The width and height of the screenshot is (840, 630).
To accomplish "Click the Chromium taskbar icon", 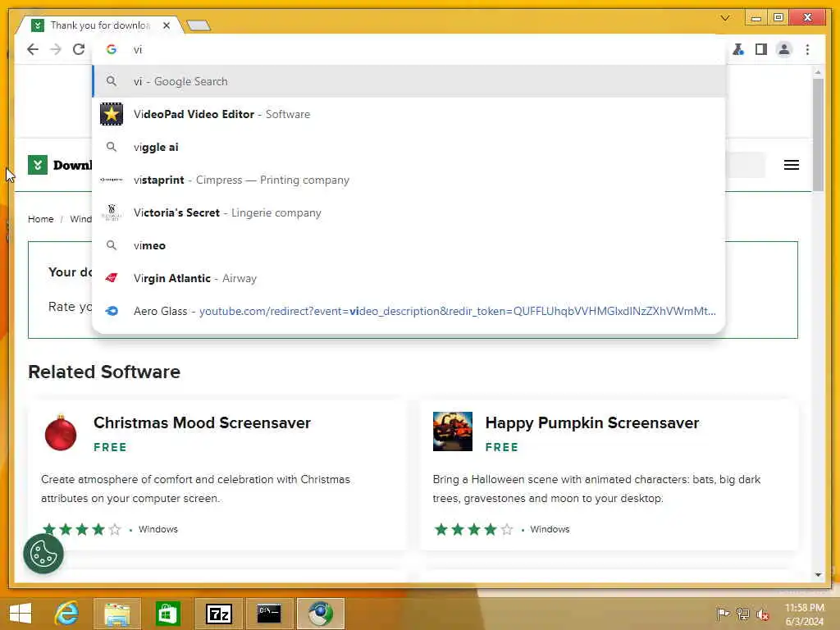I will coord(321,614).
